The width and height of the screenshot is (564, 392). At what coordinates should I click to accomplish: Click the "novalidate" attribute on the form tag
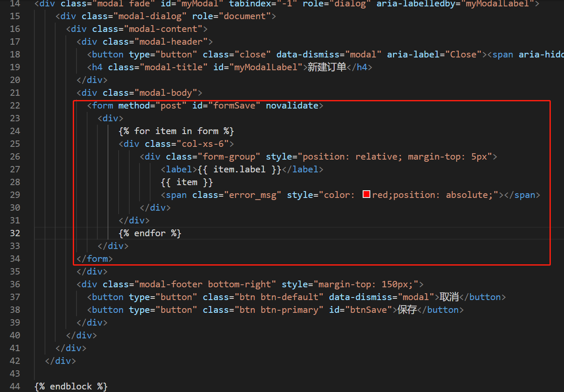click(292, 105)
